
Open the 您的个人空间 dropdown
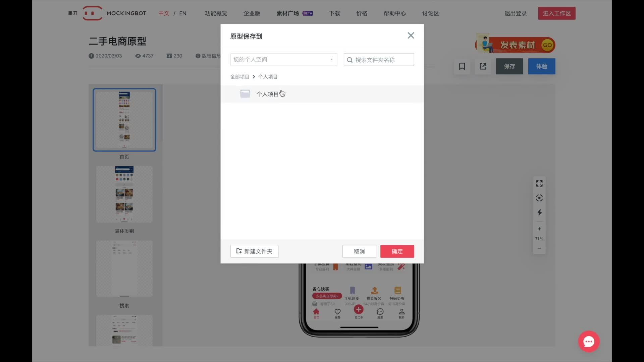pyautogui.click(x=283, y=60)
